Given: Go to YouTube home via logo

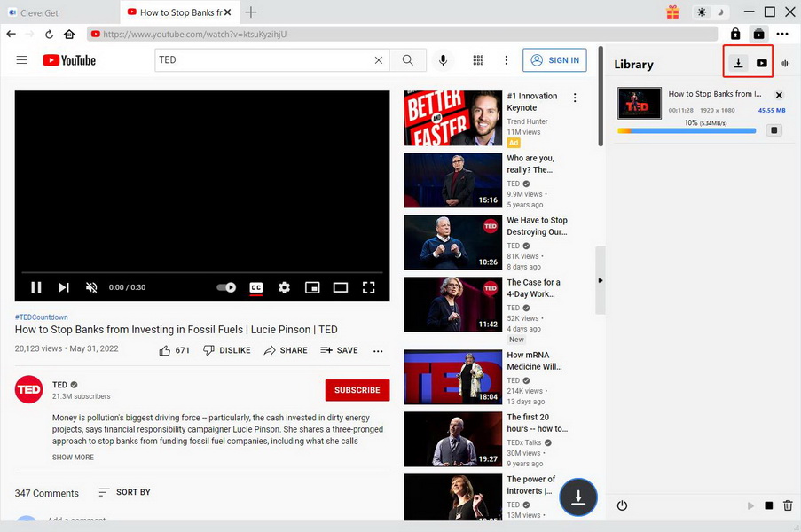Looking at the screenshot, I should (69, 60).
